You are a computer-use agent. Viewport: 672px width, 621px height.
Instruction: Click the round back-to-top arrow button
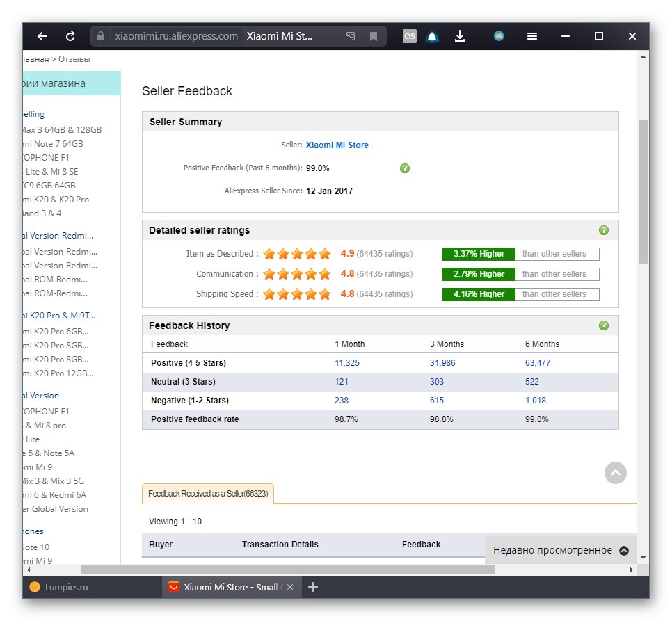click(x=616, y=473)
